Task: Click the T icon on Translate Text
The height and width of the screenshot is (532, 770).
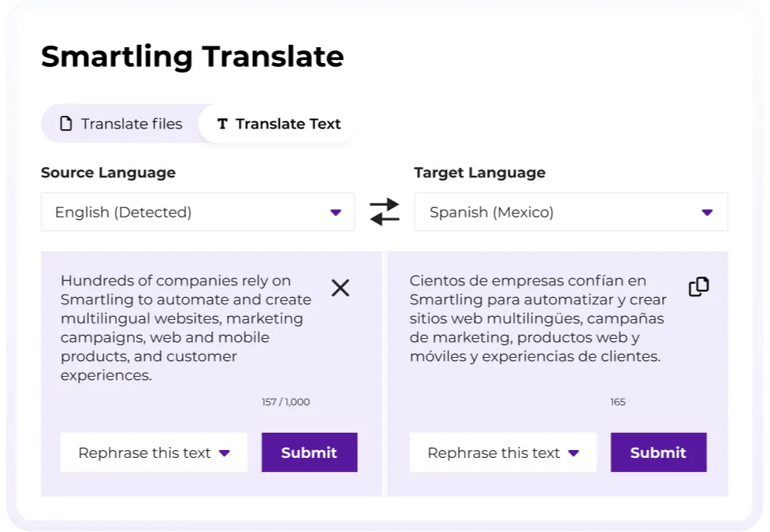Action: tap(222, 124)
